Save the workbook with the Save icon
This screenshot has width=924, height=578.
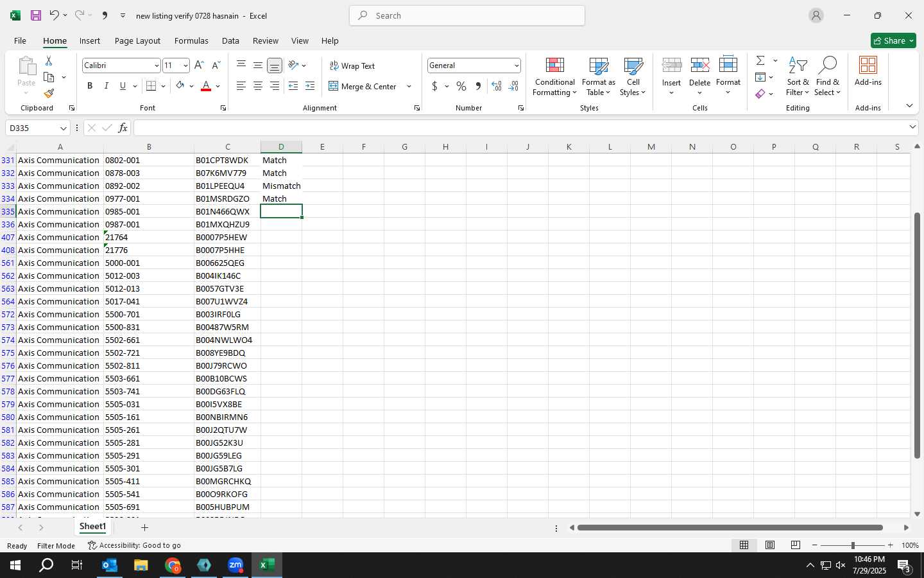point(36,15)
